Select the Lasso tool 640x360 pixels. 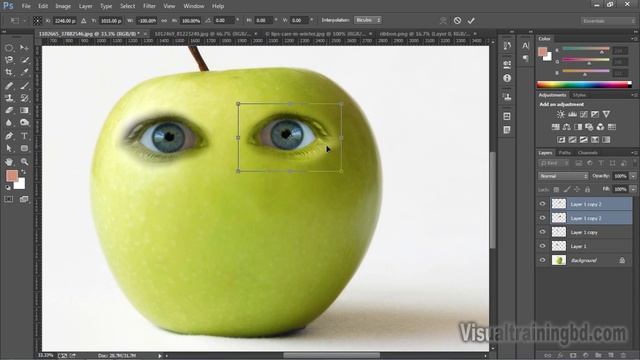coord(9,60)
